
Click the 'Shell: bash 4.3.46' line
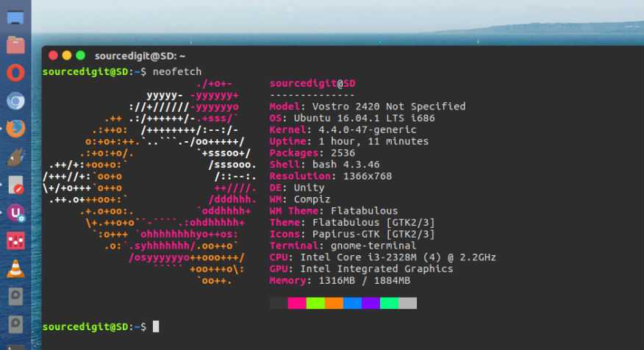tap(324, 164)
